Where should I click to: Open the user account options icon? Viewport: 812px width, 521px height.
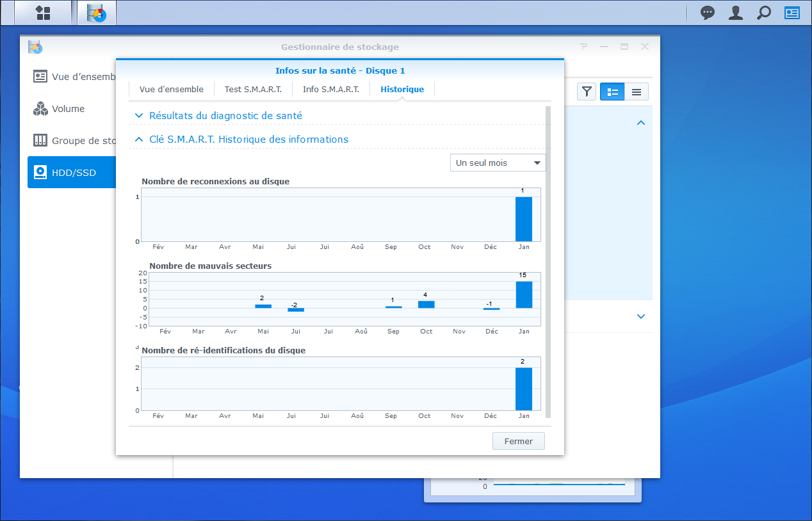(736, 13)
